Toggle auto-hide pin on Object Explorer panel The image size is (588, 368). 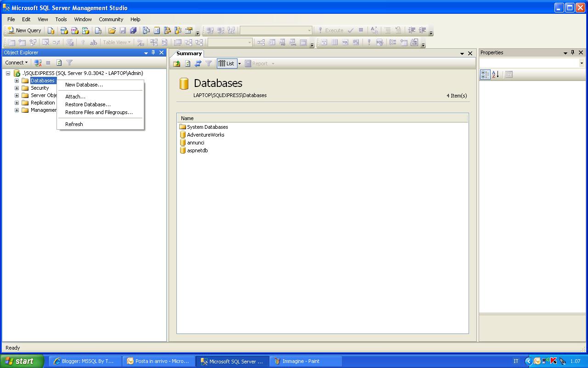153,52
